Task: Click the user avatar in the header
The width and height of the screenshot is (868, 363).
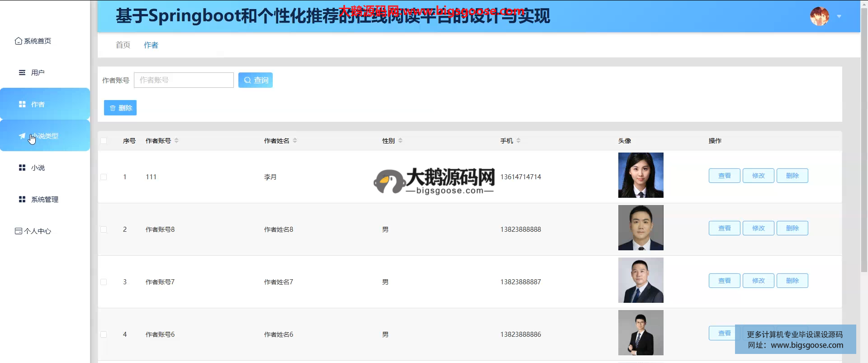Action: coord(819,17)
